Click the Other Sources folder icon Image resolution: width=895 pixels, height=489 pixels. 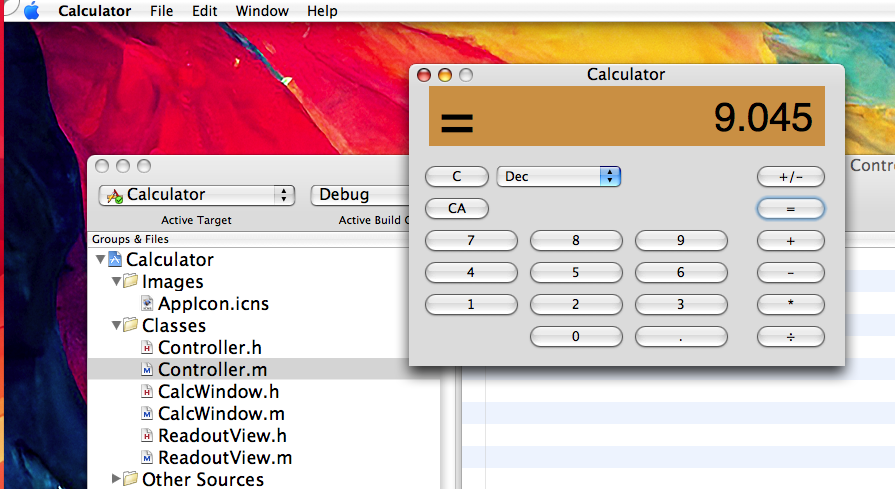[131, 478]
